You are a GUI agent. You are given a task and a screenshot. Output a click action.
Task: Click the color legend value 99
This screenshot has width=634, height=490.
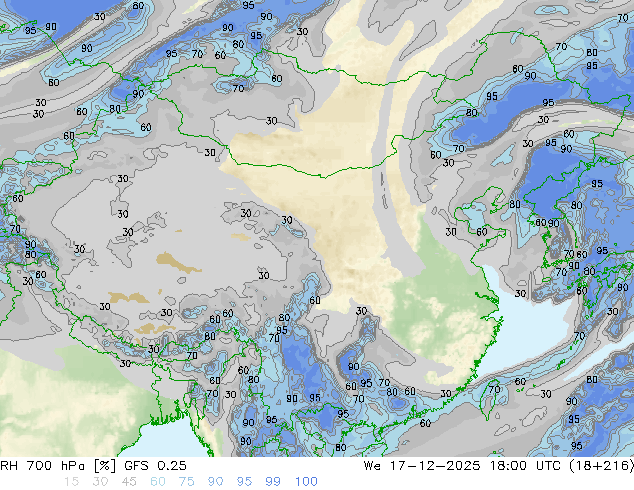click(x=273, y=482)
